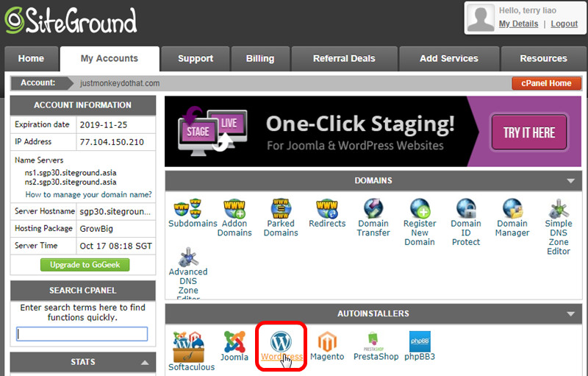Open Domain Manager tool
Image resolution: width=588 pixels, height=376 pixels.
click(512, 218)
